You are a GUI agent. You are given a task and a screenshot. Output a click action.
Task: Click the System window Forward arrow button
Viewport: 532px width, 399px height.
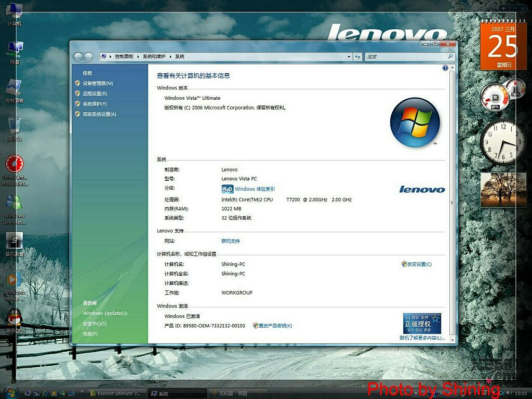(x=88, y=57)
